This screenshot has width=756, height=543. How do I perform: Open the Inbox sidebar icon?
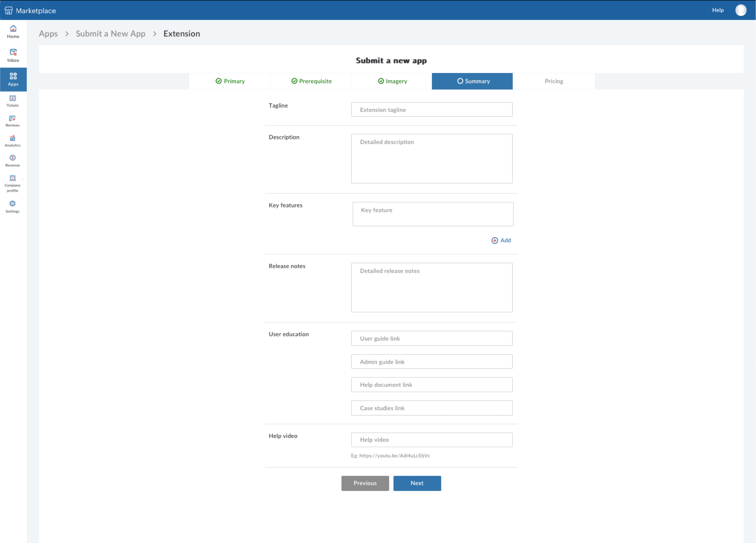13,55
